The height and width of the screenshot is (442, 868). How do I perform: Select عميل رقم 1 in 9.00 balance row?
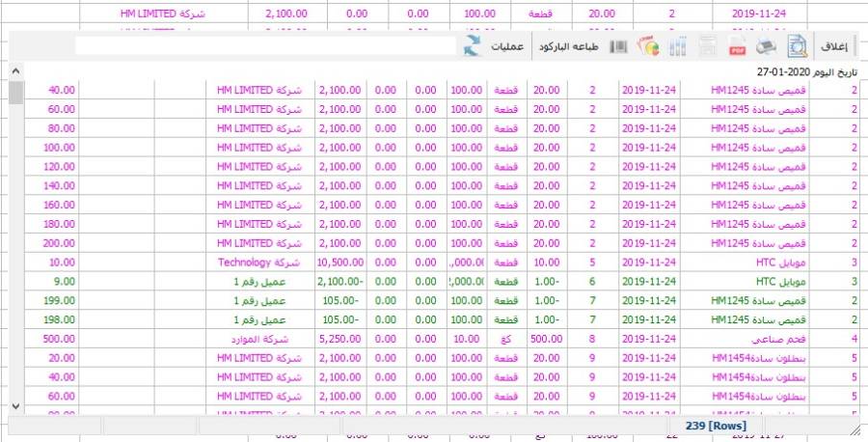pyautogui.click(x=259, y=282)
